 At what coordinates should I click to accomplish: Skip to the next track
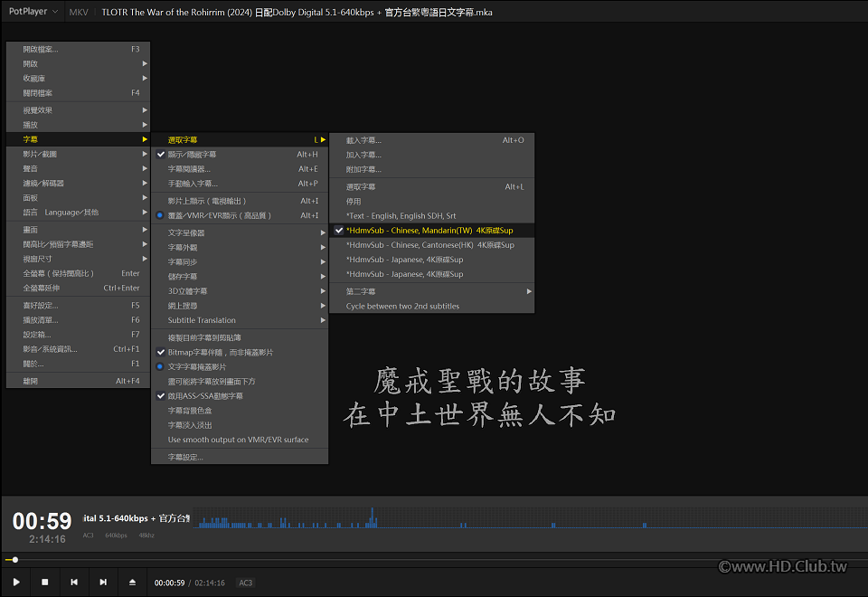click(x=103, y=582)
